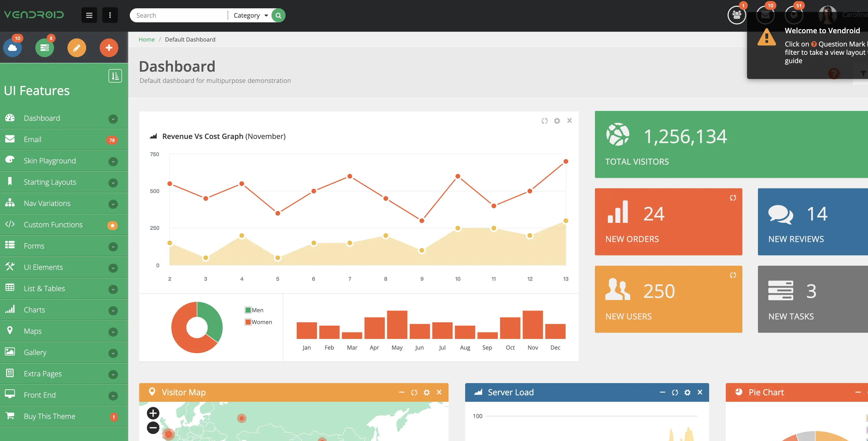The width and height of the screenshot is (868, 441).
Task: Expand List & Tables submenu
Action: [113, 289]
